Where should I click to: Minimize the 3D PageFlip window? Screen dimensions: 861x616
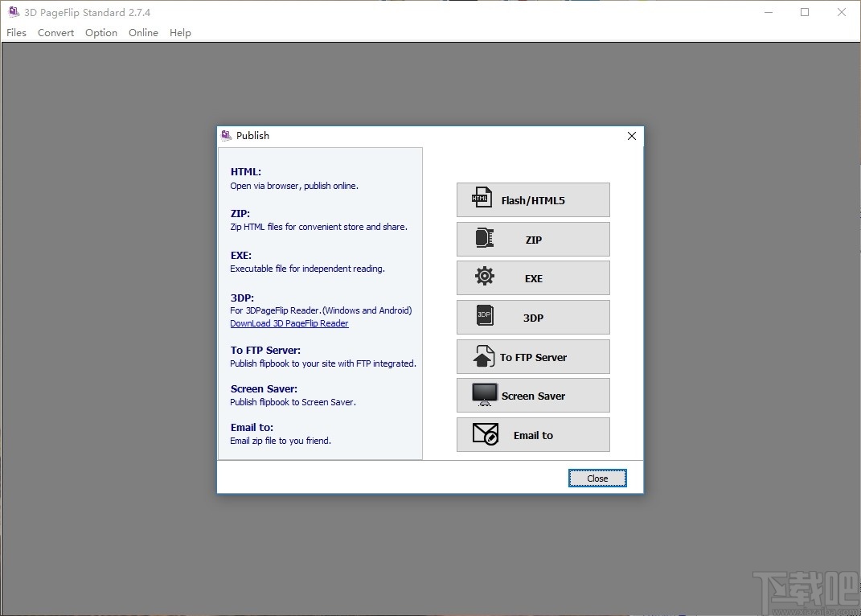(769, 12)
